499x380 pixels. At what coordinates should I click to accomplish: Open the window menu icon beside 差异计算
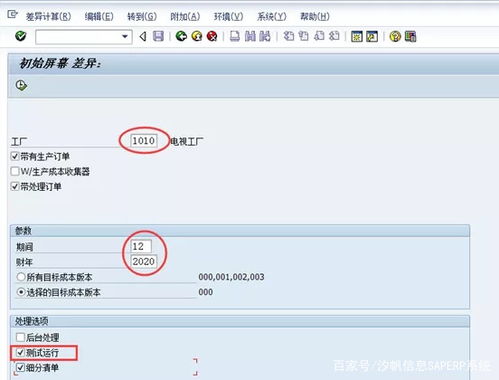coord(12,14)
